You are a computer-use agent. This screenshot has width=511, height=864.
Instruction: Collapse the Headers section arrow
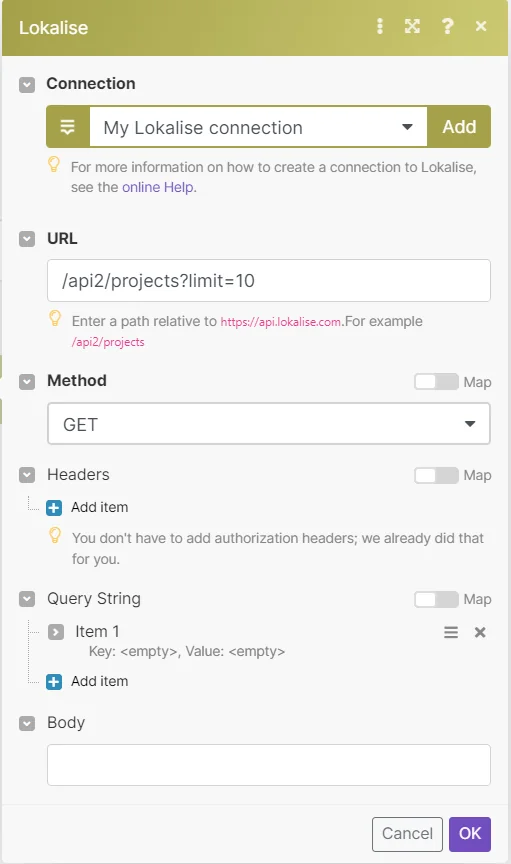[27, 475]
